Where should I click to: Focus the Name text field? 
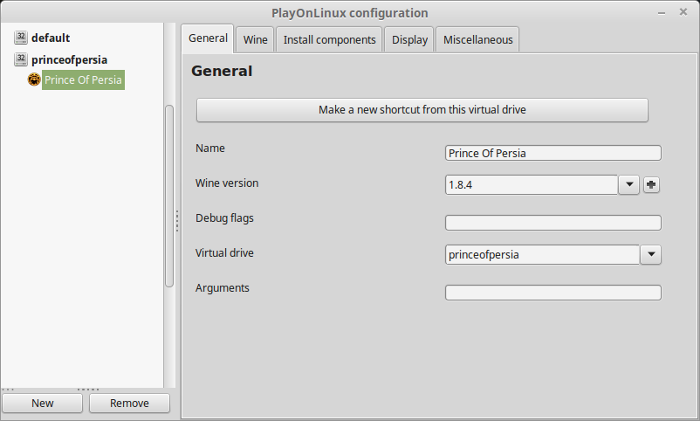(553, 153)
